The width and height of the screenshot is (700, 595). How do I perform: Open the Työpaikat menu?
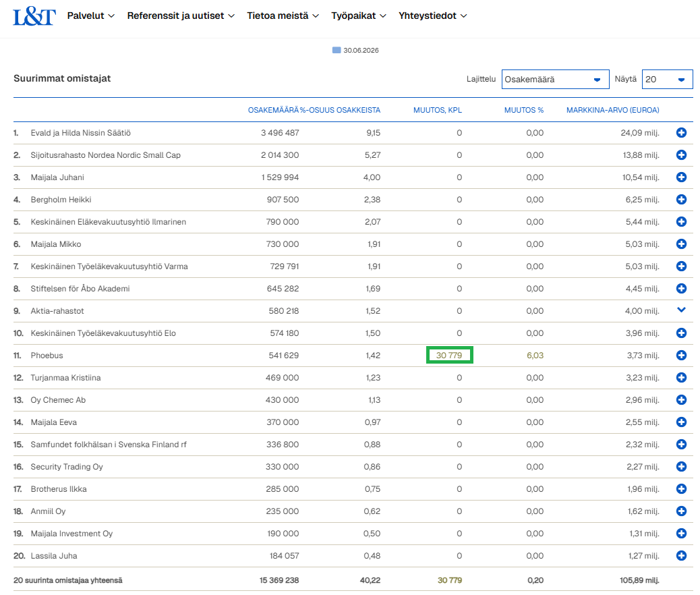pyautogui.click(x=359, y=16)
